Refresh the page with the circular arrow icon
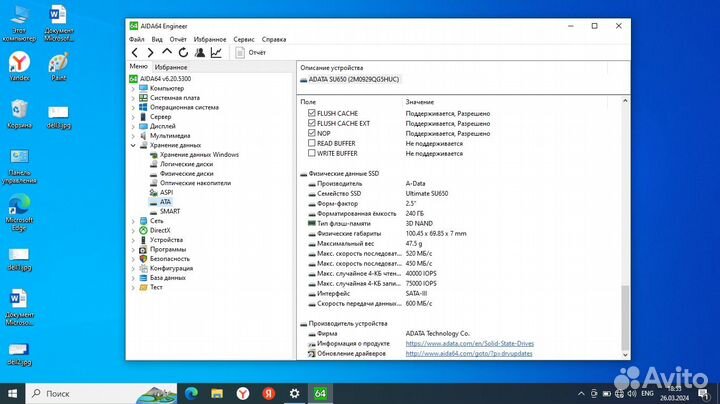720x404 pixels. point(183,53)
